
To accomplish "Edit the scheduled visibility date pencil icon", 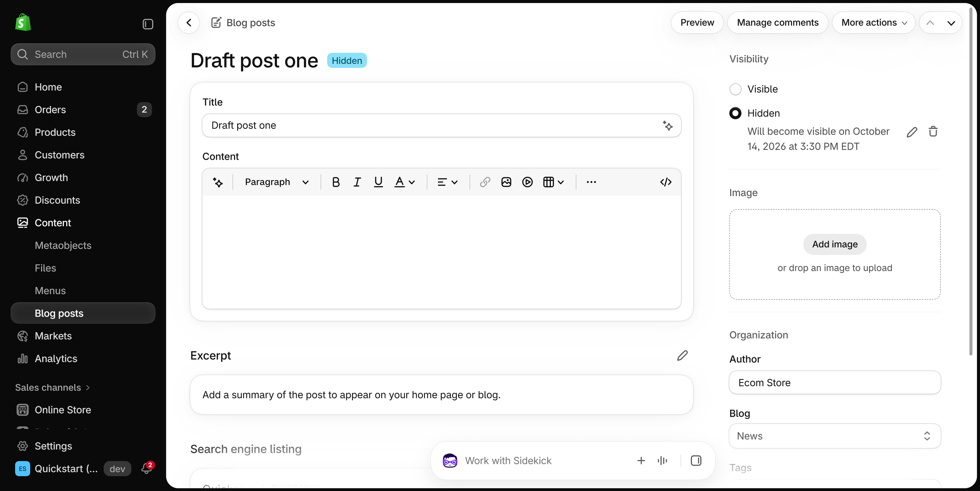I will tap(912, 132).
